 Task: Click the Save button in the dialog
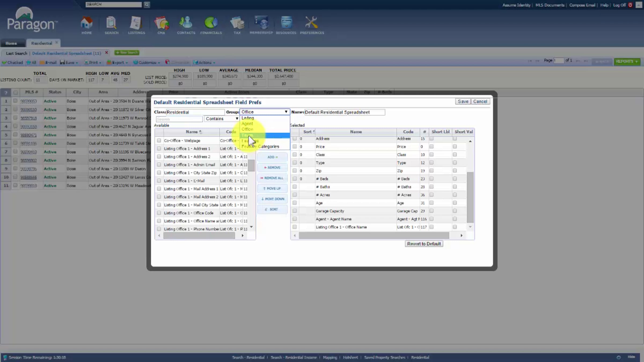click(463, 101)
